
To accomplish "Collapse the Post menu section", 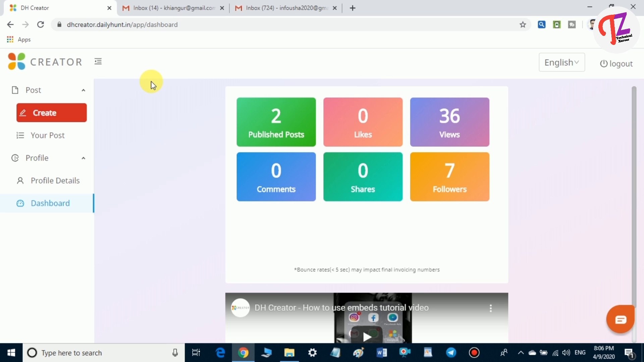I will (x=83, y=90).
